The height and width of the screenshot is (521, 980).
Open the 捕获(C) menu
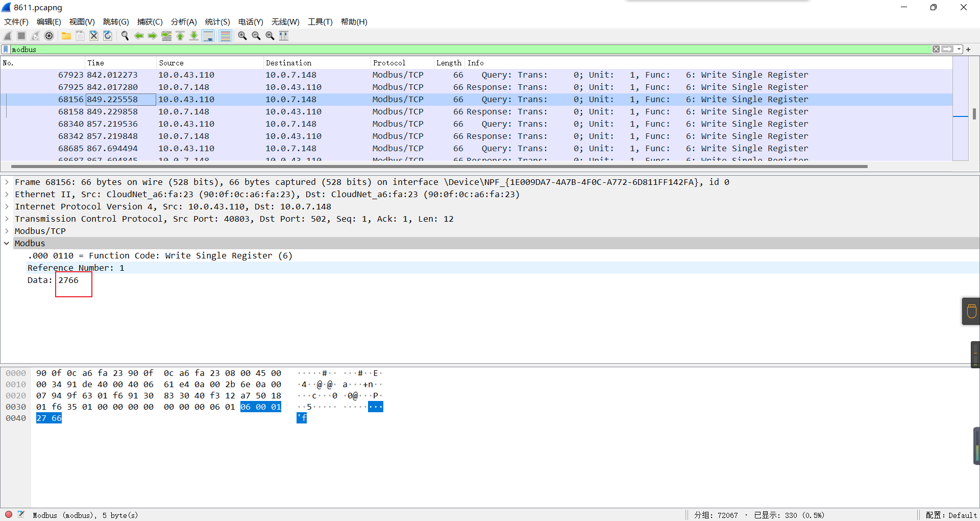pyautogui.click(x=150, y=22)
